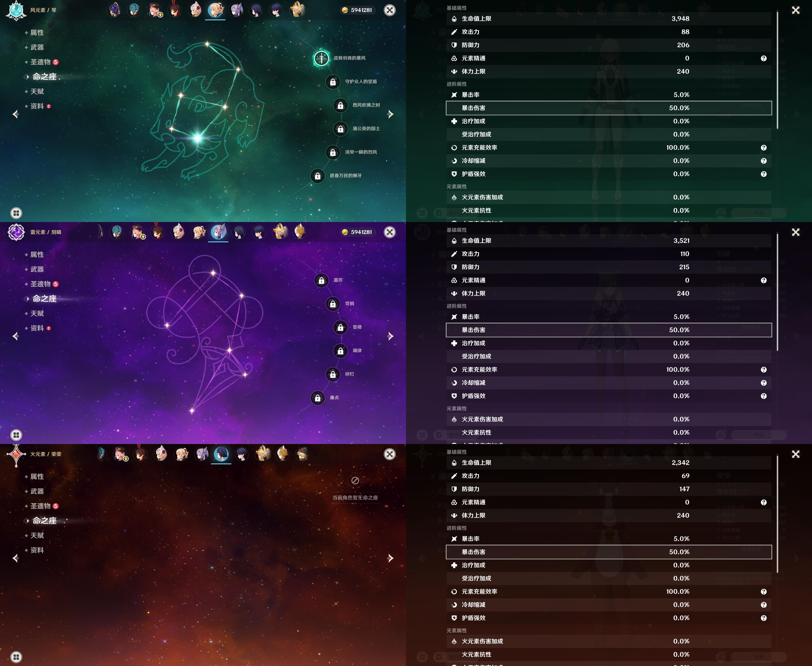Open the grid menu in 刻晴's screen
812x666 pixels.
click(16, 435)
